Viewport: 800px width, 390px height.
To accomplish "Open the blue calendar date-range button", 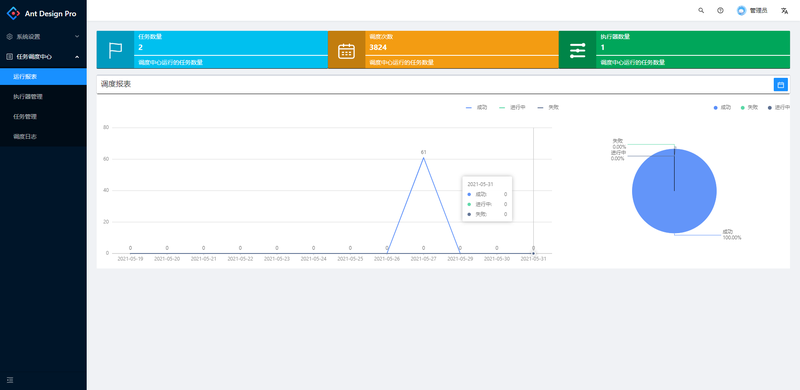I will 781,85.
